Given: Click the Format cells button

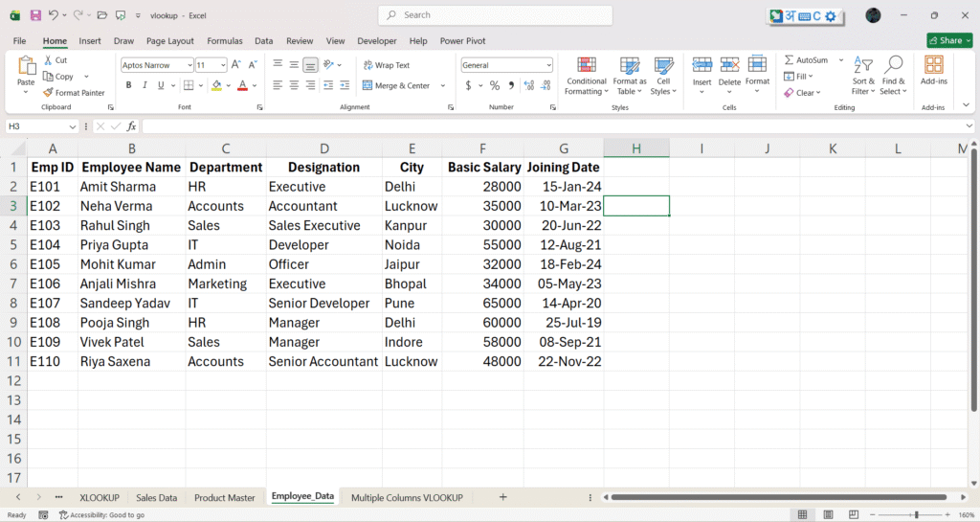Looking at the screenshot, I should click(757, 75).
